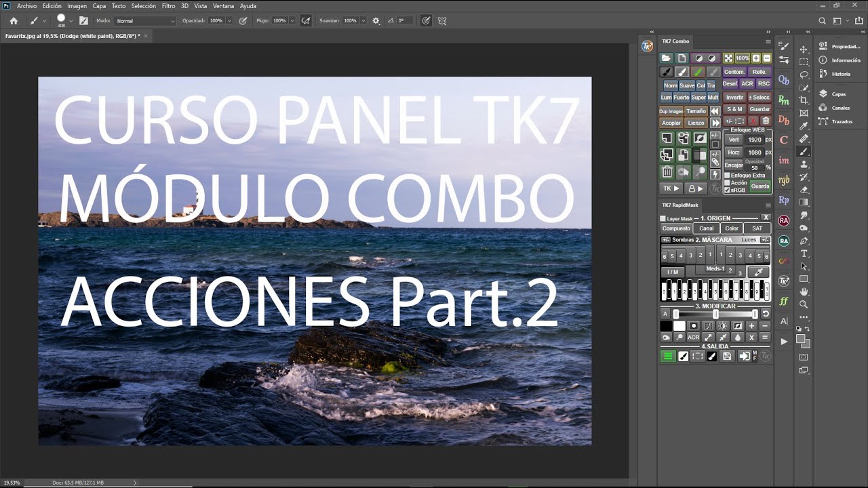Click the Invertir button
Screen dimensions: 868x488
tap(734, 98)
